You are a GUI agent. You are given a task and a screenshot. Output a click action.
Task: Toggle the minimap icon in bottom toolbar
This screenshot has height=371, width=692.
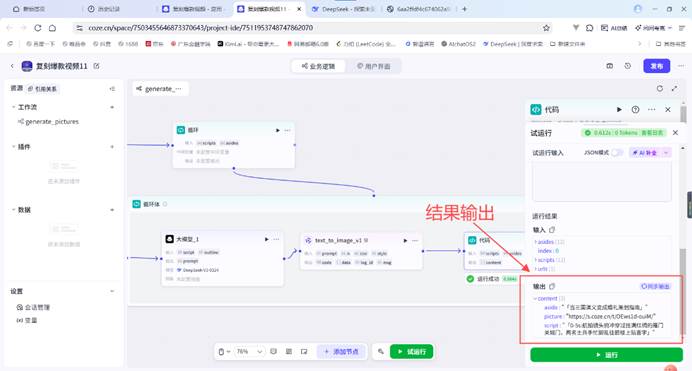tap(304, 352)
